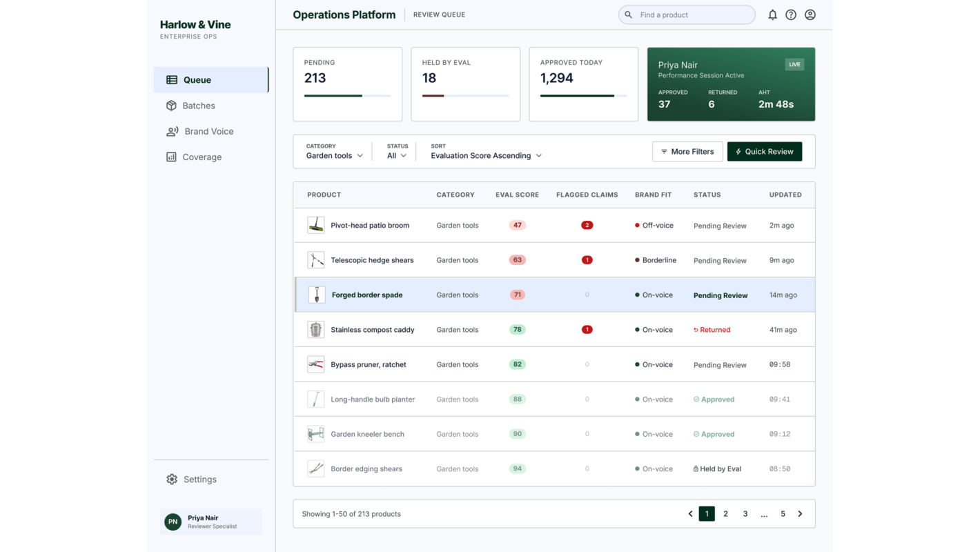Open Settings in the sidebar

point(211,479)
